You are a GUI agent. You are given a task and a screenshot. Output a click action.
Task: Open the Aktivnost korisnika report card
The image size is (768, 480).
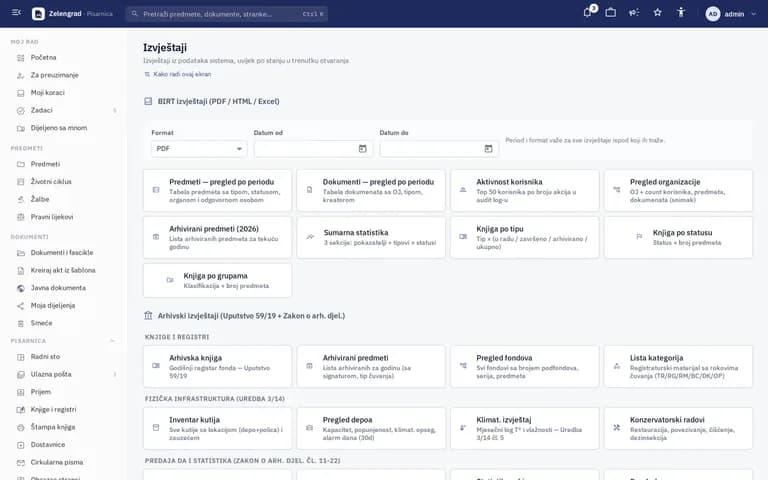525,191
